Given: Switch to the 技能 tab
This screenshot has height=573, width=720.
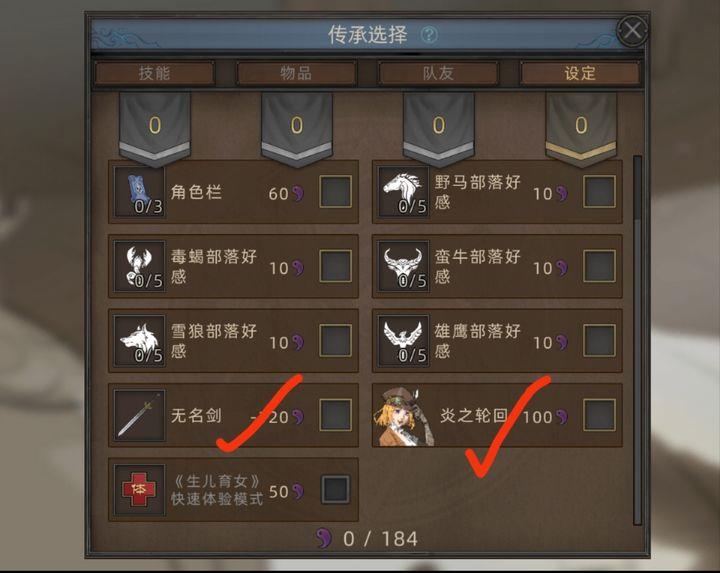Looking at the screenshot, I should click(155, 73).
